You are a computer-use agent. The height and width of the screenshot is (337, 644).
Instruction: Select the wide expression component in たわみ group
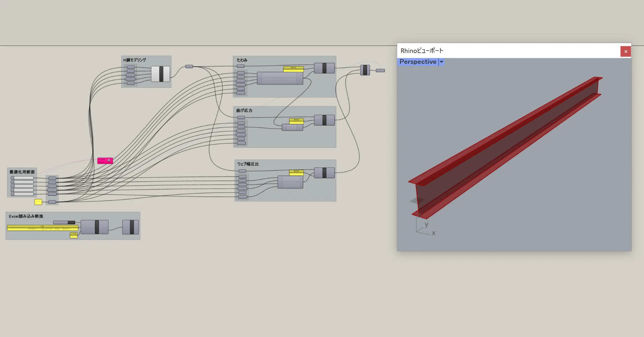(x=280, y=78)
